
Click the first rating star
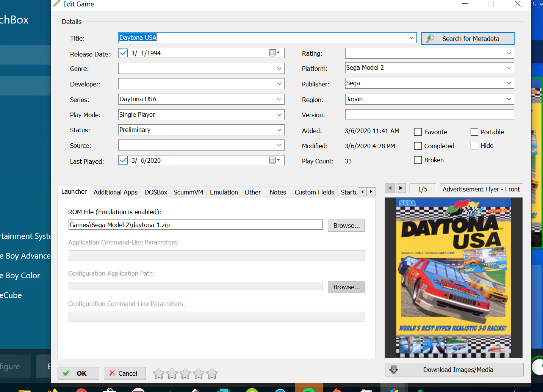(x=159, y=374)
